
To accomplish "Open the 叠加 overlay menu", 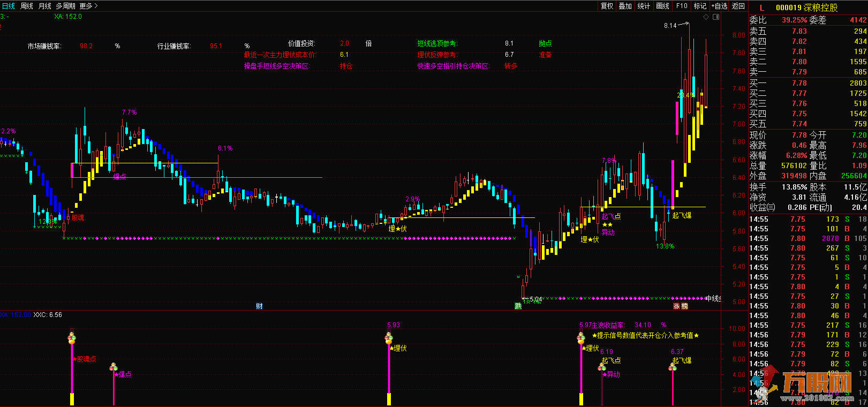I will pos(625,6).
